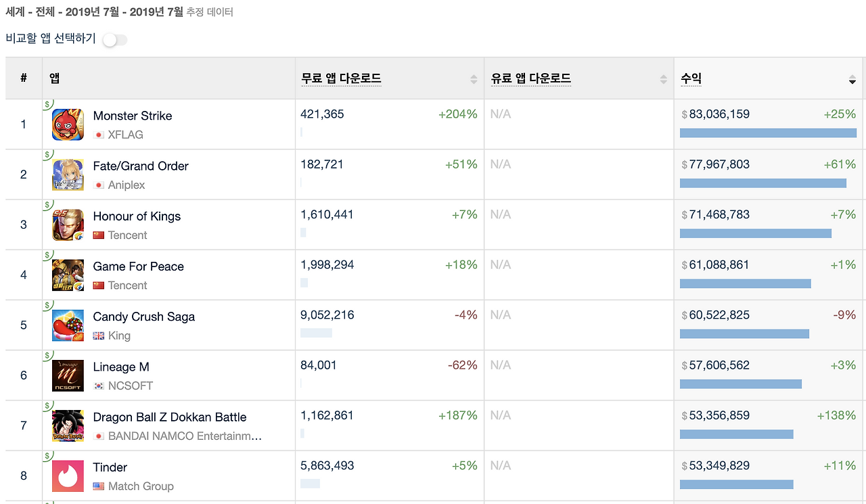
Task: Open the Game For Peace app link
Action: point(139,267)
